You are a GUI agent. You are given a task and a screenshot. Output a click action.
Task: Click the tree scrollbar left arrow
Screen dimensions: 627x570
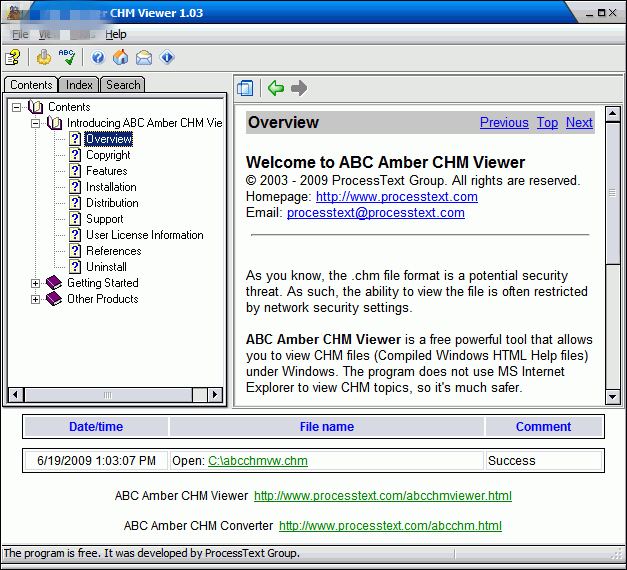[x=16, y=395]
